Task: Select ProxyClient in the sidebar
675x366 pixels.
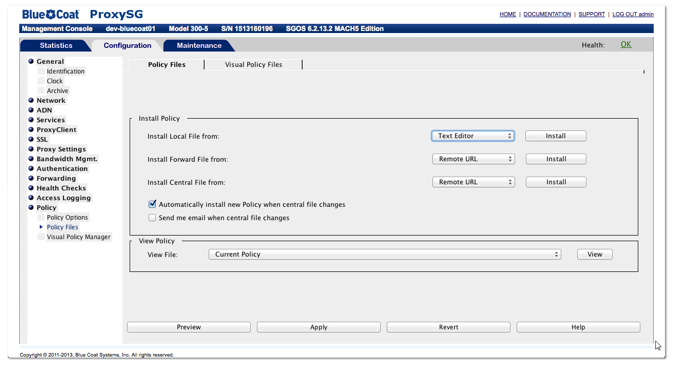Action: tap(56, 130)
